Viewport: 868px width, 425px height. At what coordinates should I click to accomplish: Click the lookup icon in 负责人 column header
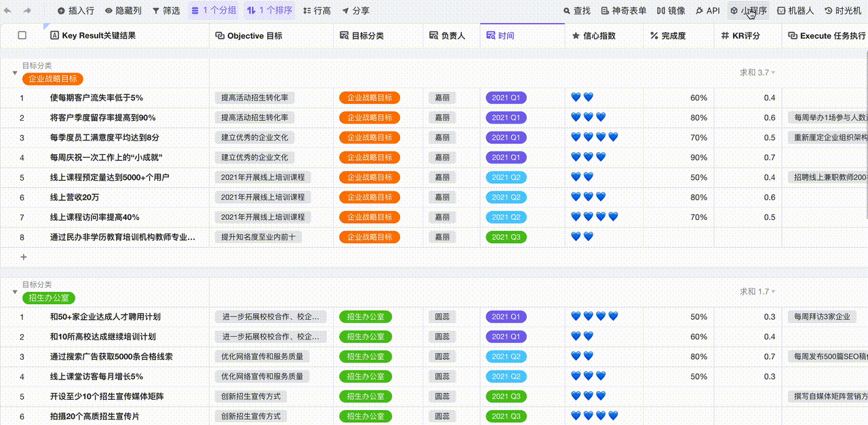(434, 35)
